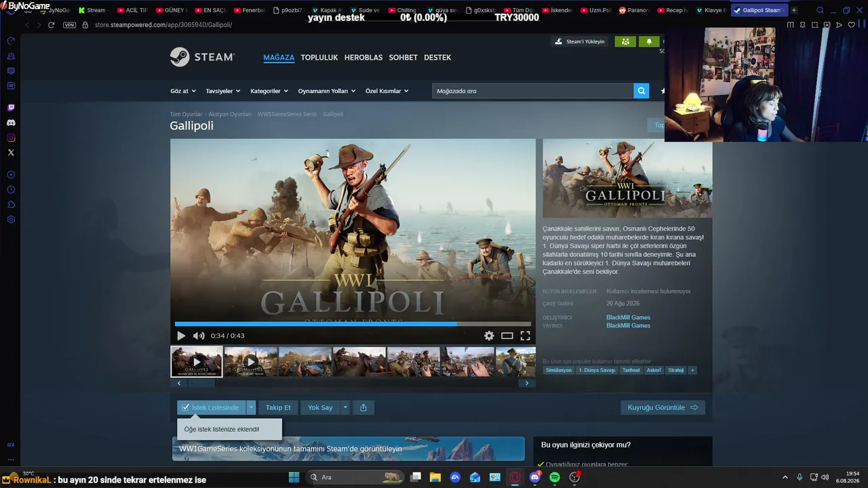Click the Simülasyon tag
Image resolution: width=868 pixels, height=488 pixels.
(x=559, y=370)
